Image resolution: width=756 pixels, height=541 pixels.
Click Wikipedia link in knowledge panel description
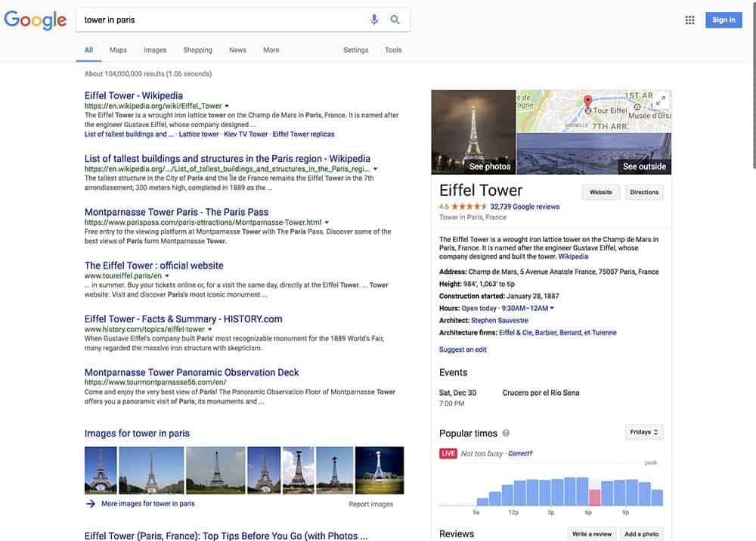pos(573,257)
